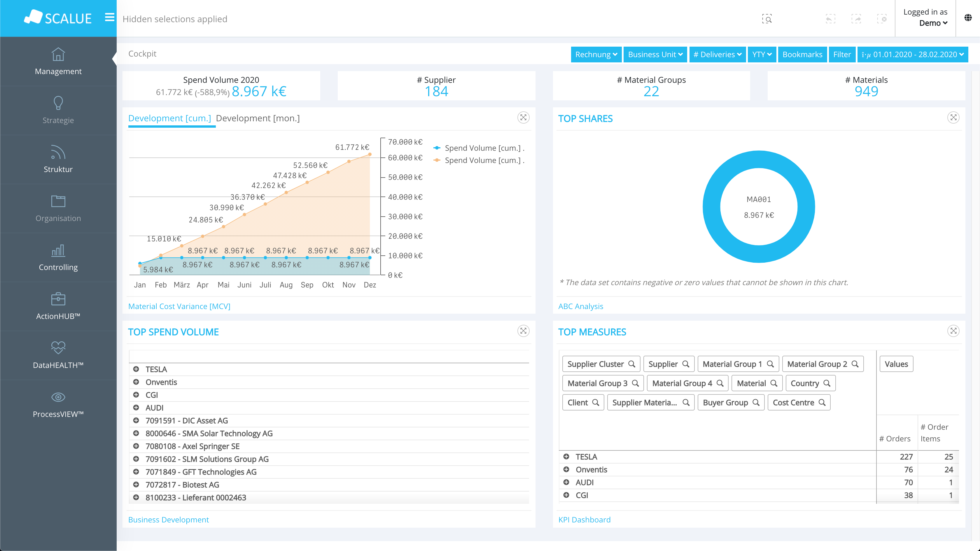Screen dimensions: 980x551
Task: Search within Cost Centre dimension
Action: (x=822, y=402)
